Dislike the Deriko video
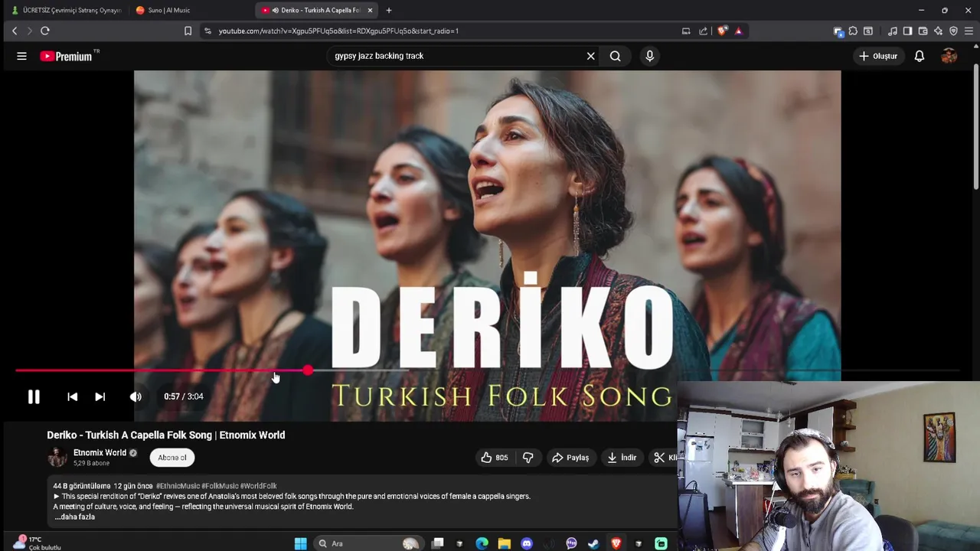The image size is (980, 551). (528, 458)
